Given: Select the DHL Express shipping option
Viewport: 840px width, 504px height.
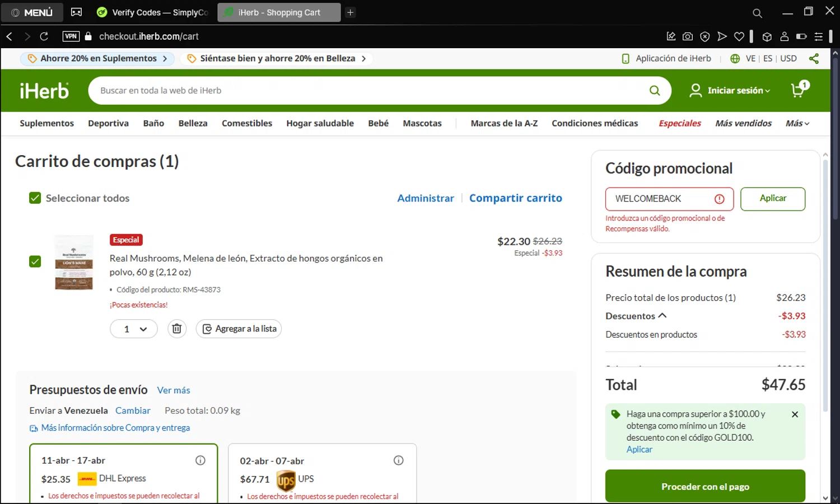Looking at the screenshot, I should pos(123,473).
